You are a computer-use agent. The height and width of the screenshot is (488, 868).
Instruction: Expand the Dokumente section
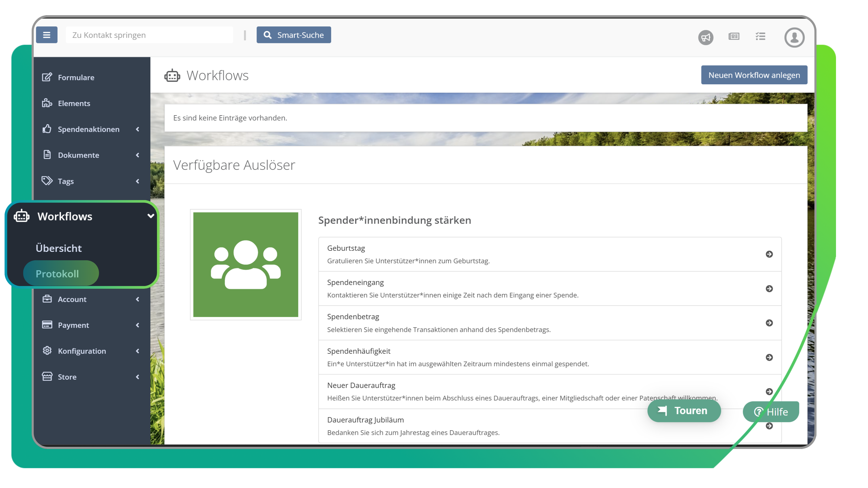click(x=138, y=155)
